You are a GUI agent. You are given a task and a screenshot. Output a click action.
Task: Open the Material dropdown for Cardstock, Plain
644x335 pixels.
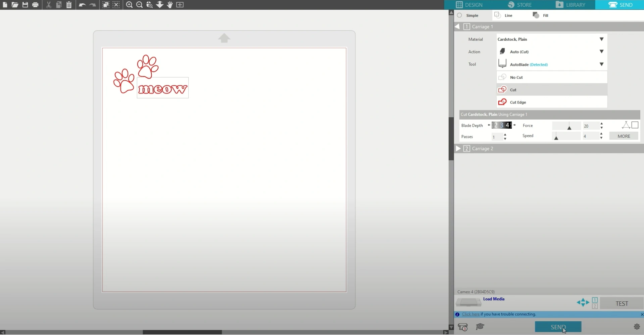(x=601, y=39)
